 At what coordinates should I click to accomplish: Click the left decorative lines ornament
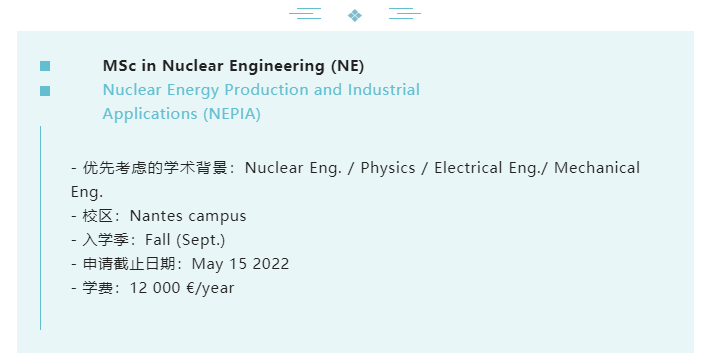click(305, 13)
